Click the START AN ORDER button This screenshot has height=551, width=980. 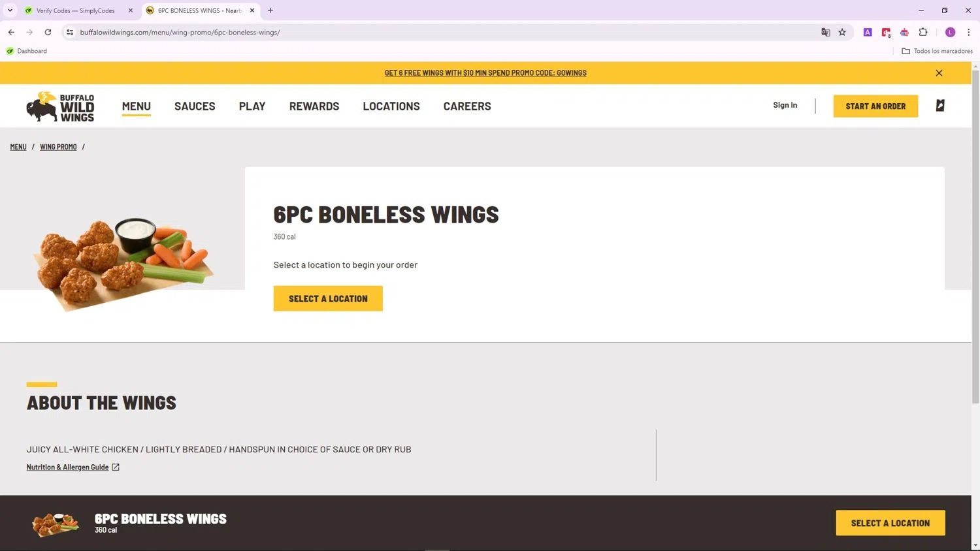(875, 106)
